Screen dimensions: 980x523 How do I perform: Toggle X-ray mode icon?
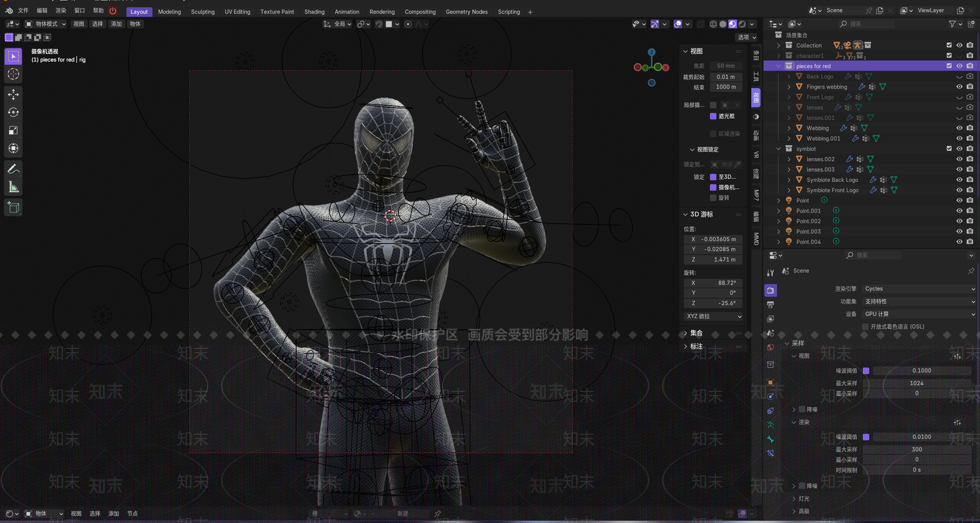point(701,24)
